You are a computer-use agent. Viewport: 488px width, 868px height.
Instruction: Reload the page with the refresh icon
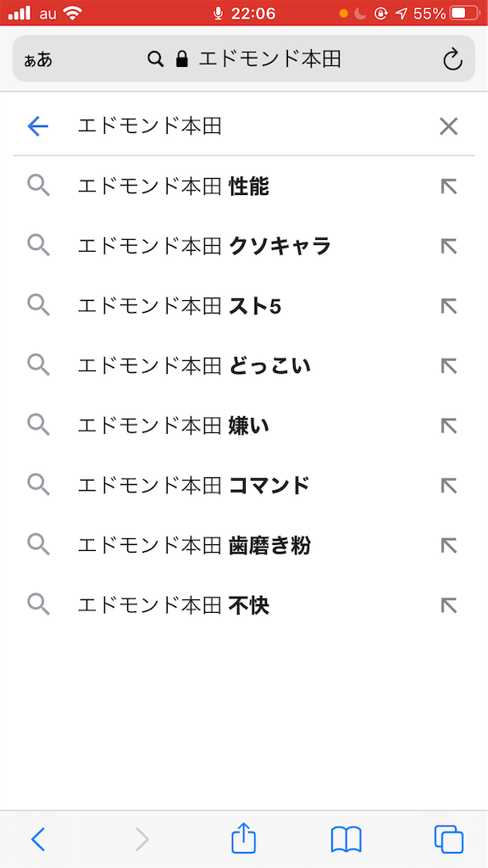point(452,59)
